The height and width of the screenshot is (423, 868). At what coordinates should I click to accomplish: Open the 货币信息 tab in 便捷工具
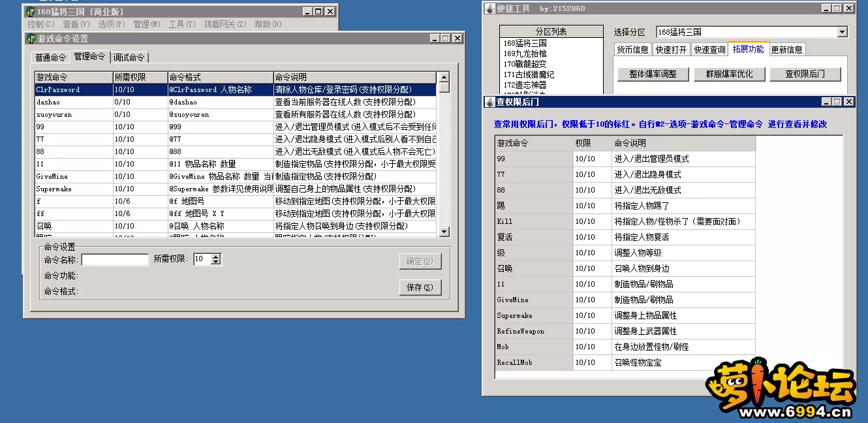[633, 50]
